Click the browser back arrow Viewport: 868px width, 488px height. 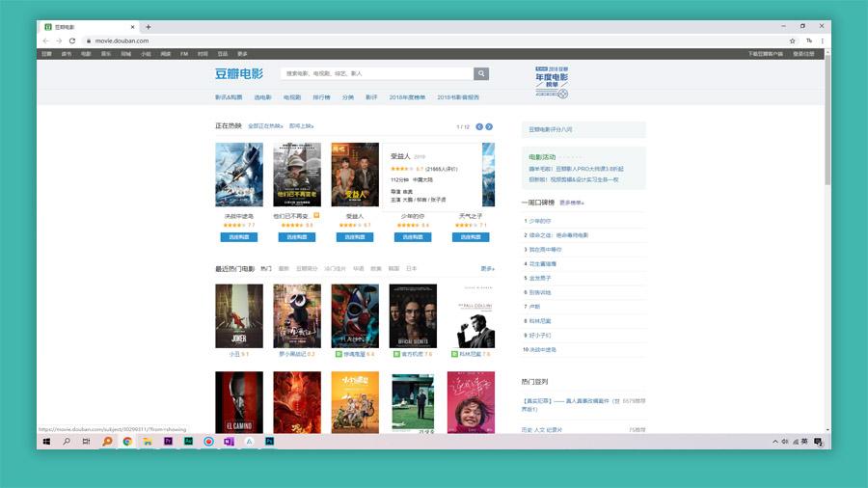(x=46, y=41)
